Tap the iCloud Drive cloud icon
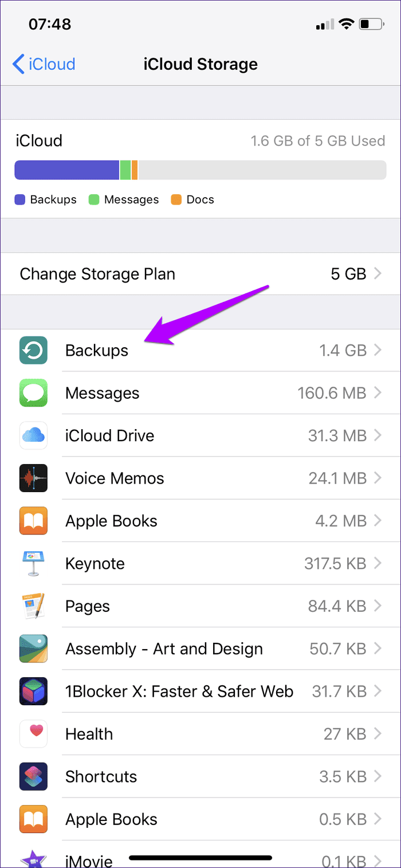Image resolution: width=401 pixels, height=868 pixels. click(x=33, y=435)
